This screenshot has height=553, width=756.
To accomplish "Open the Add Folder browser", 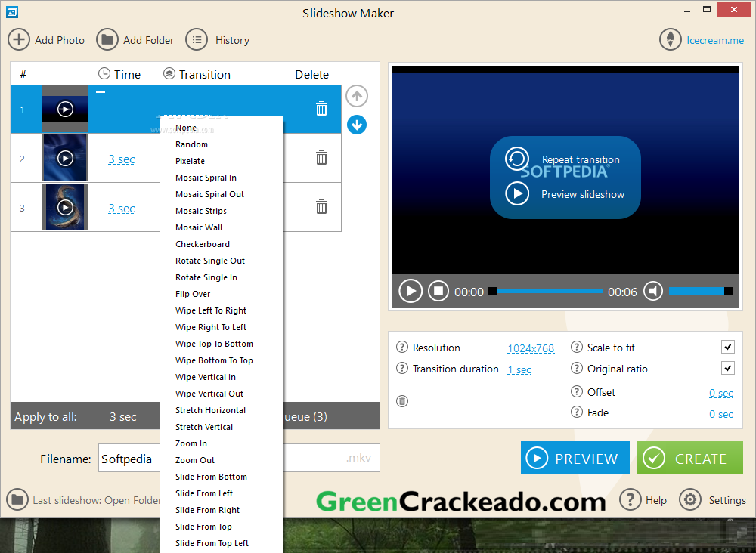I will point(107,39).
